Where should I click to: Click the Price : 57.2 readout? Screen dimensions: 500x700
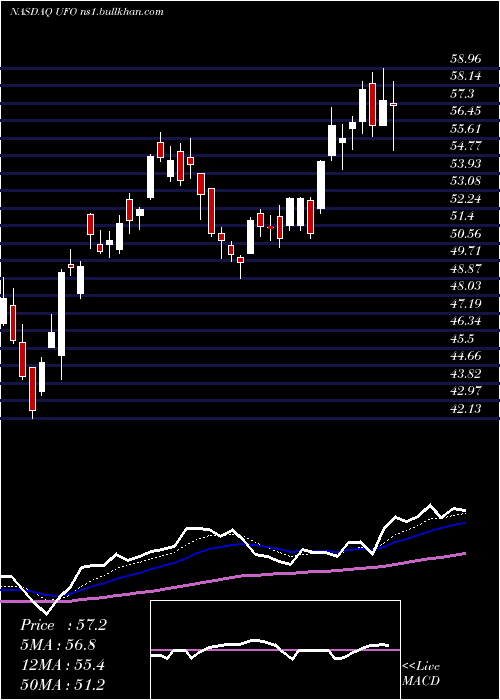tap(63, 625)
